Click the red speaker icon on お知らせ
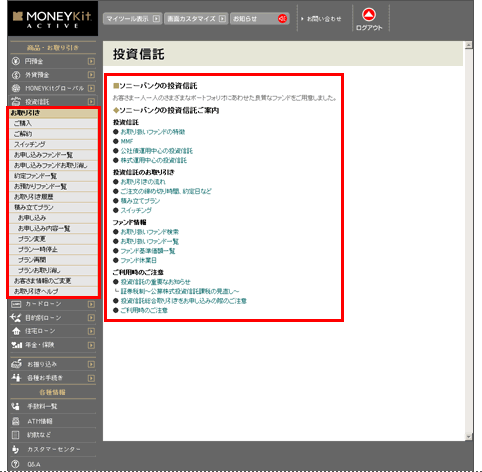The width and height of the screenshot is (482, 472). (282, 19)
